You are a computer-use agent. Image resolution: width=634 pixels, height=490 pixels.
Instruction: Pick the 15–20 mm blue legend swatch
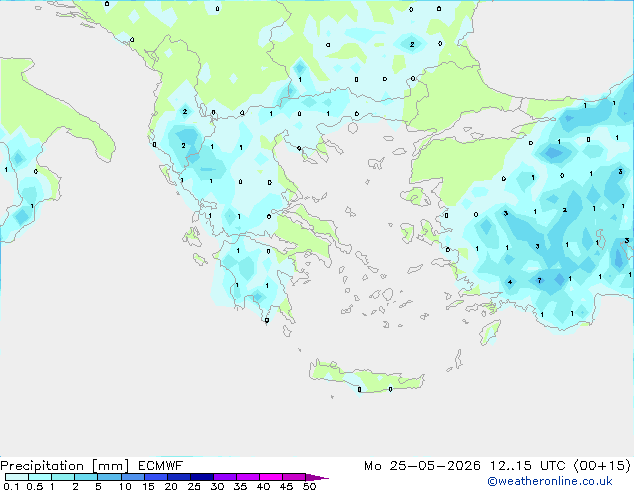click(x=156, y=477)
